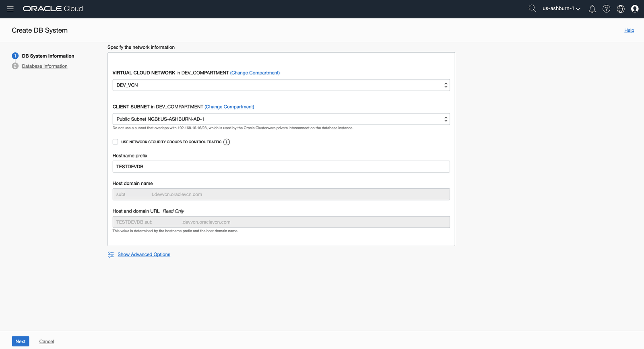Click the Next button
This screenshot has height=349, width=644.
click(x=21, y=341)
